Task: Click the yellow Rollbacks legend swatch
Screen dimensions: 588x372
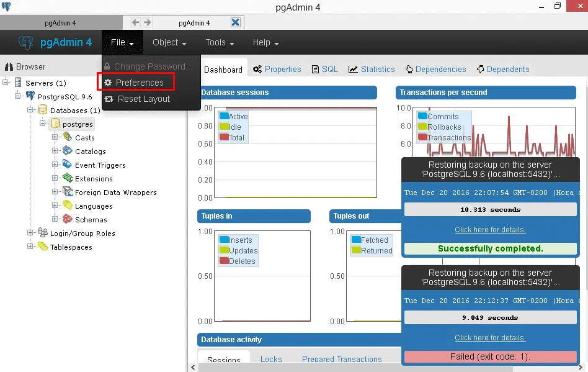Action: (422, 127)
